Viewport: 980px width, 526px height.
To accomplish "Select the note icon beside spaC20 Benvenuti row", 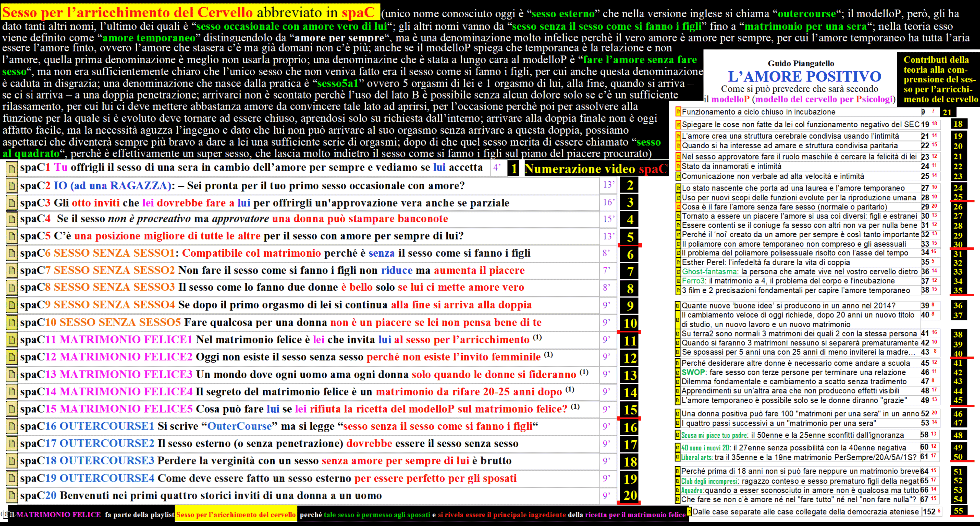I will coord(12,496).
